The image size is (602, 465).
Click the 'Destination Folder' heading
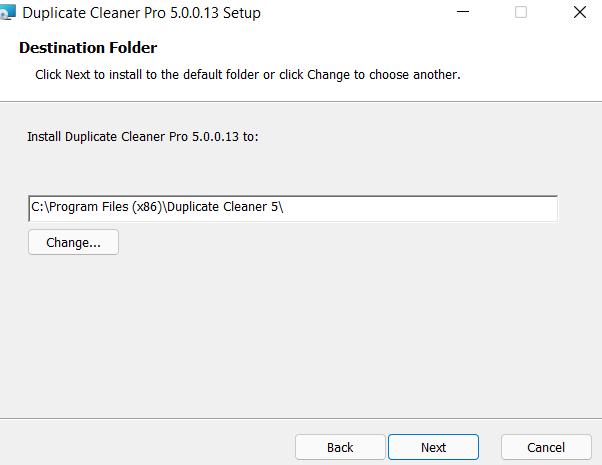[88, 48]
